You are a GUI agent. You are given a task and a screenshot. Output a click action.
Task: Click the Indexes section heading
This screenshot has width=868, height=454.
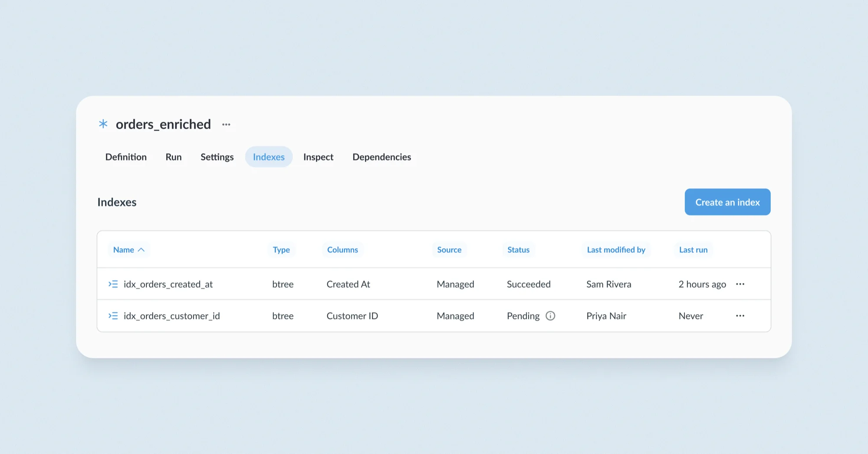pos(117,202)
